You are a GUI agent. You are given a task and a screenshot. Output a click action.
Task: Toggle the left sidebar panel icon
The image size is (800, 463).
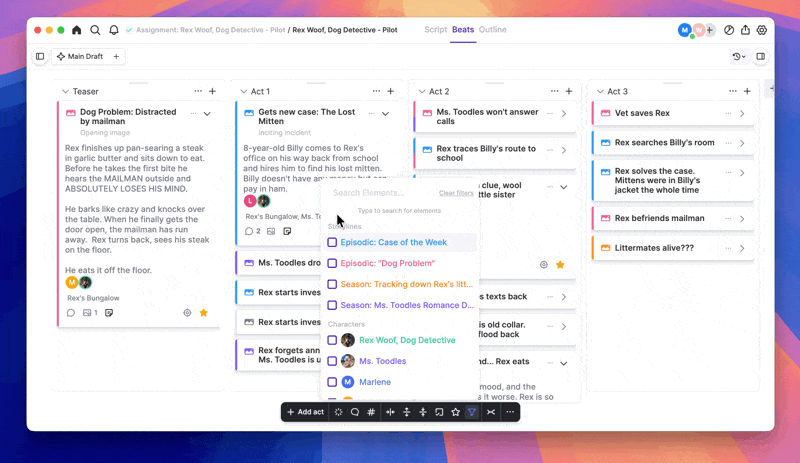40,57
